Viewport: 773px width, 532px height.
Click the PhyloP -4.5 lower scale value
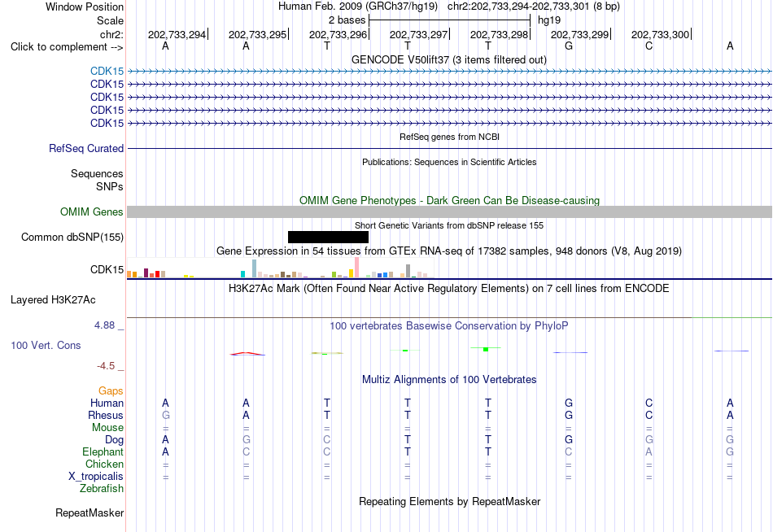pyautogui.click(x=106, y=366)
